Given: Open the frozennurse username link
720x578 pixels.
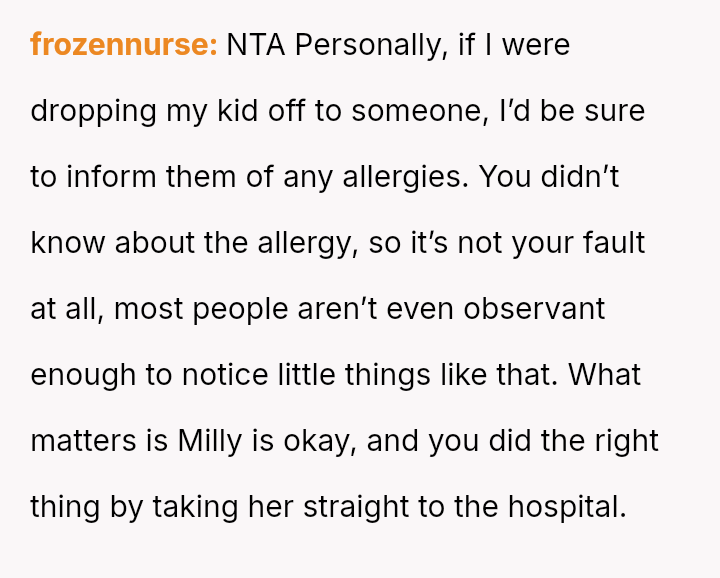Looking at the screenshot, I should click(123, 45).
